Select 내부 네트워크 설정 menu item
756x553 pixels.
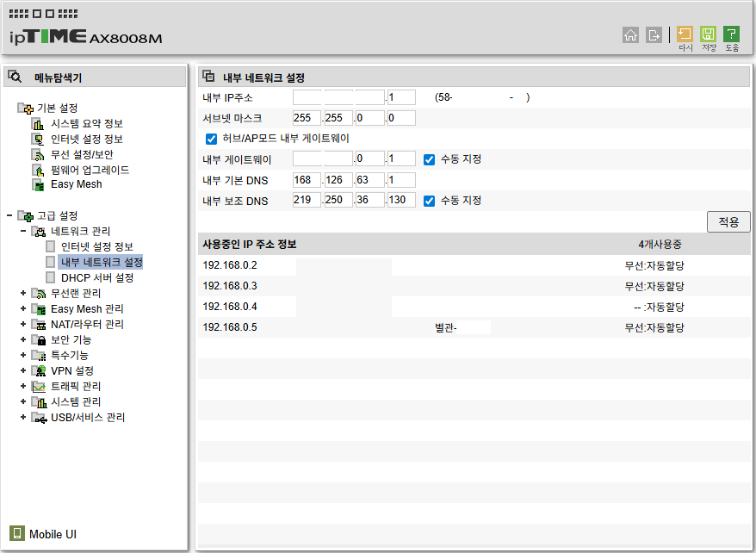tap(102, 262)
